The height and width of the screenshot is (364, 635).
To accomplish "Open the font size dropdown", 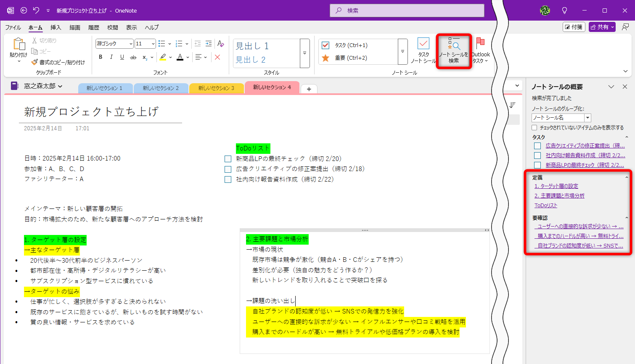I will (153, 43).
